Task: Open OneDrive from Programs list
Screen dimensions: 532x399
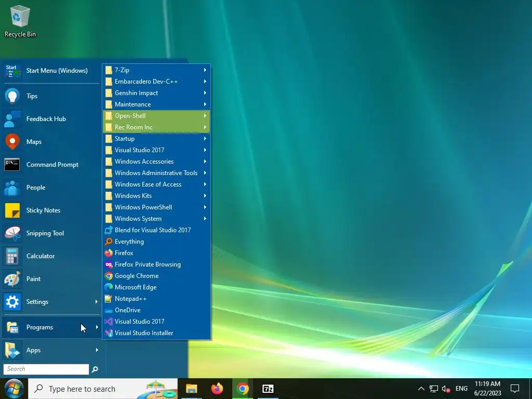Action: [156, 310]
